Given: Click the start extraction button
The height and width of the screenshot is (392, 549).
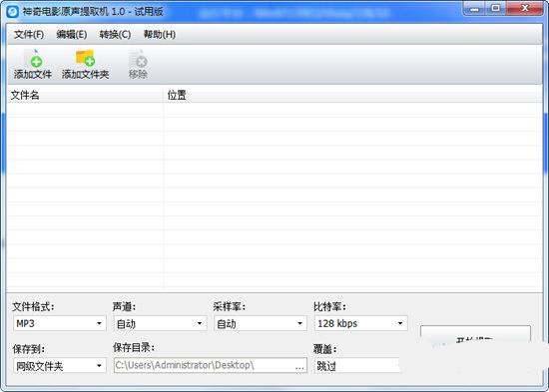Looking at the screenshot, I should coord(475,336).
